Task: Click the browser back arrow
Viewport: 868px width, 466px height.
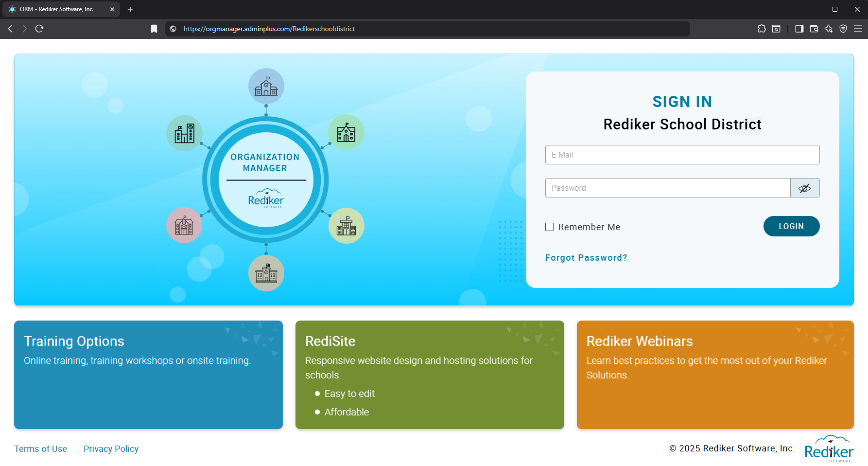Action: click(x=10, y=29)
